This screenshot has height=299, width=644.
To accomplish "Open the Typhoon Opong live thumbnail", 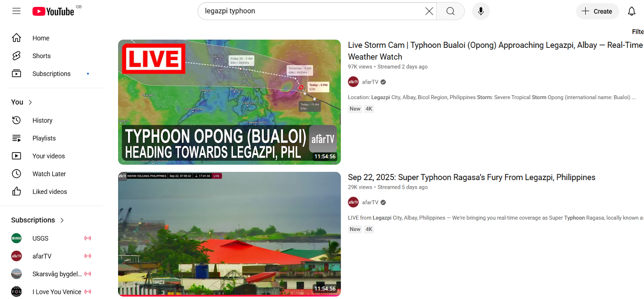I will 229,102.
